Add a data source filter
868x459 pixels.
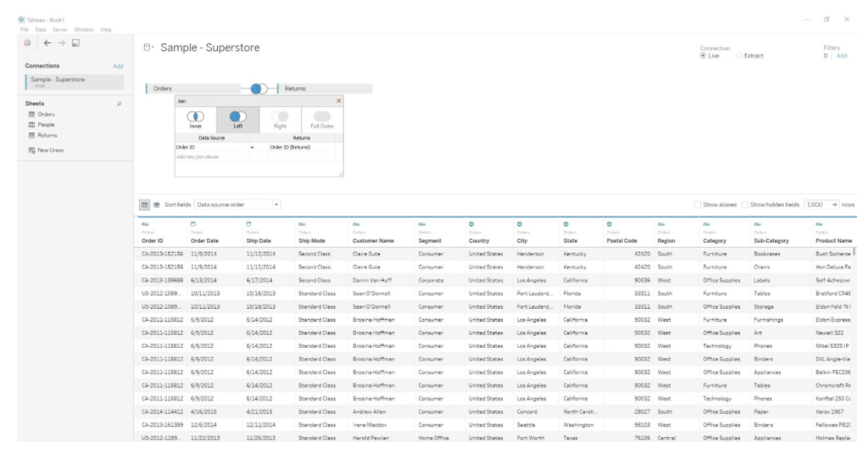click(842, 56)
